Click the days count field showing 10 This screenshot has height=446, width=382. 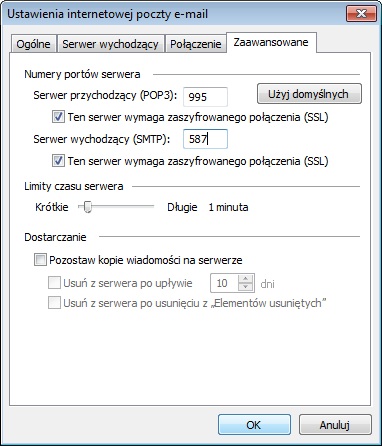pos(224,283)
